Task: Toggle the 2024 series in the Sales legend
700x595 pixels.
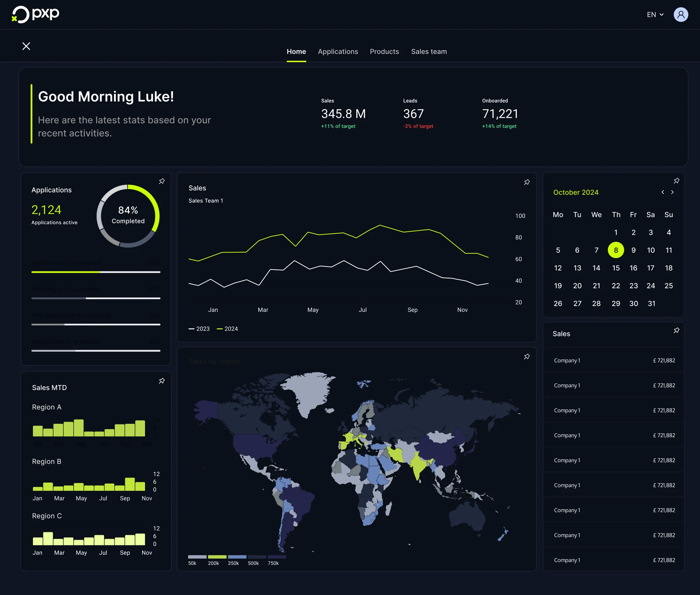Action: 228,328
